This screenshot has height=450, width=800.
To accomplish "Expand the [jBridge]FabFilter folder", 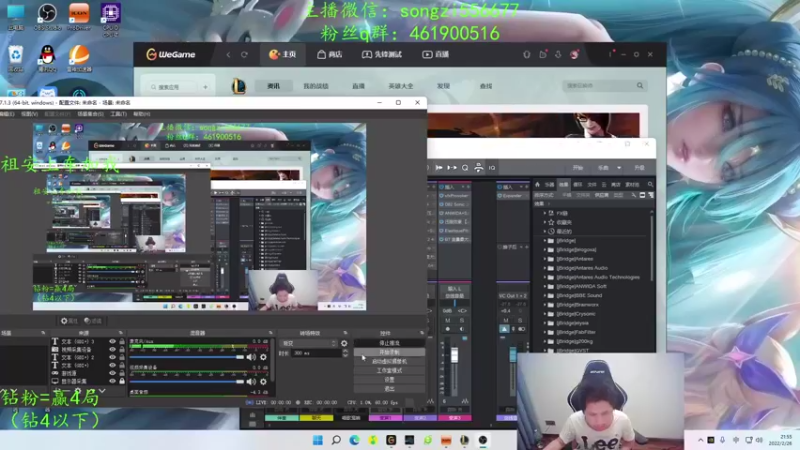I will [544, 332].
